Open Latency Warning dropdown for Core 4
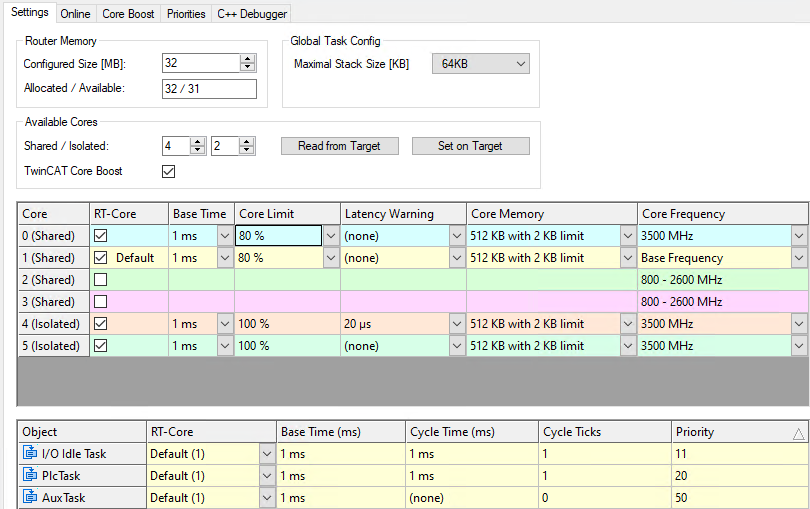810x509 pixels. click(457, 324)
